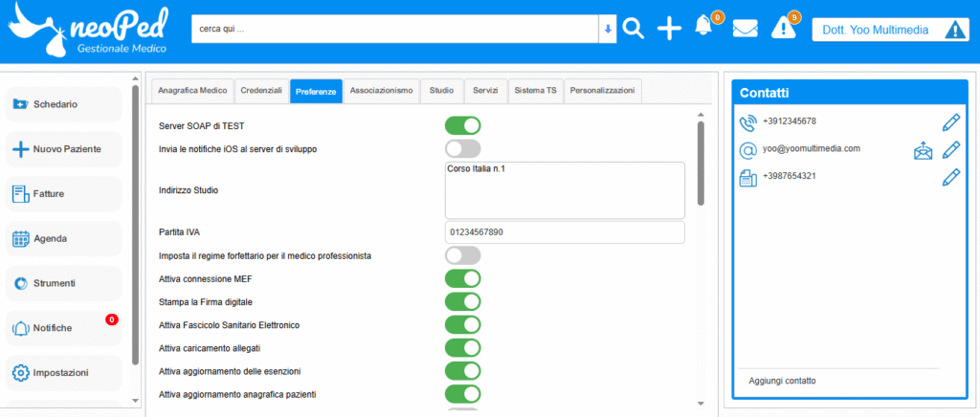Edit the phone number +3912345678 with pencil
Image resolution: width=980 pixels, height=417 pixels.
pos(950,122)
